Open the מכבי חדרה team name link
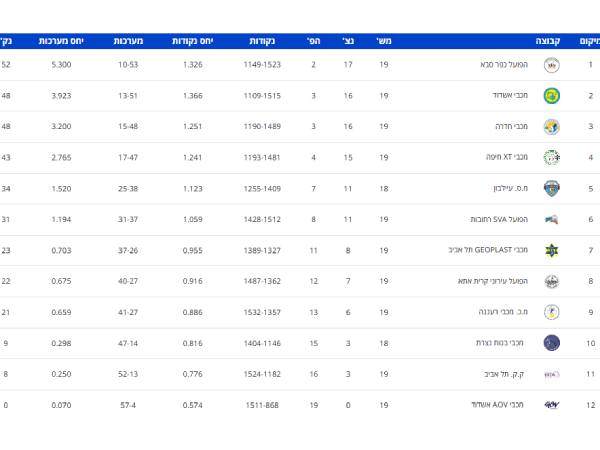 coord(511,127)
